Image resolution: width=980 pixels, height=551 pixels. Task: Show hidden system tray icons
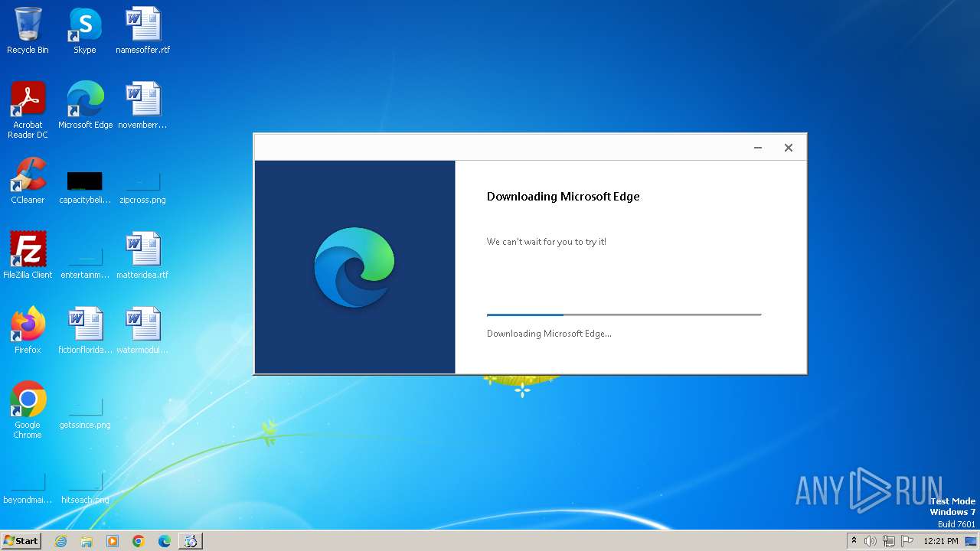tap(854, 541)
